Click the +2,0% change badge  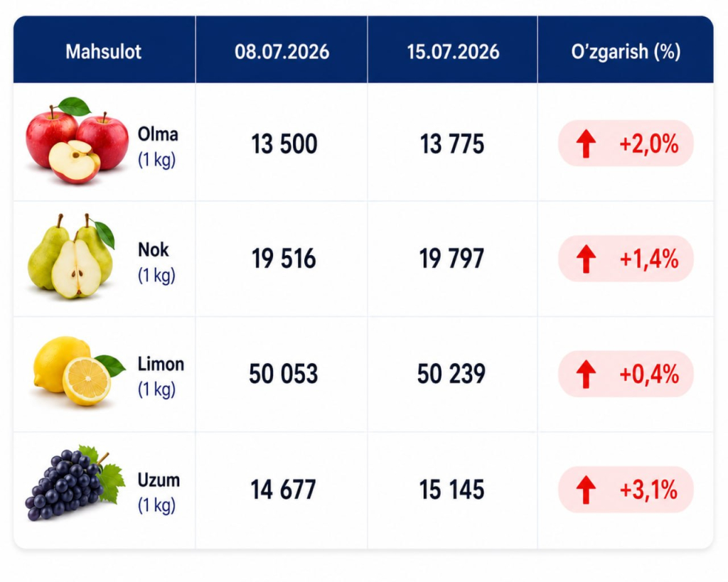[626, 144]
